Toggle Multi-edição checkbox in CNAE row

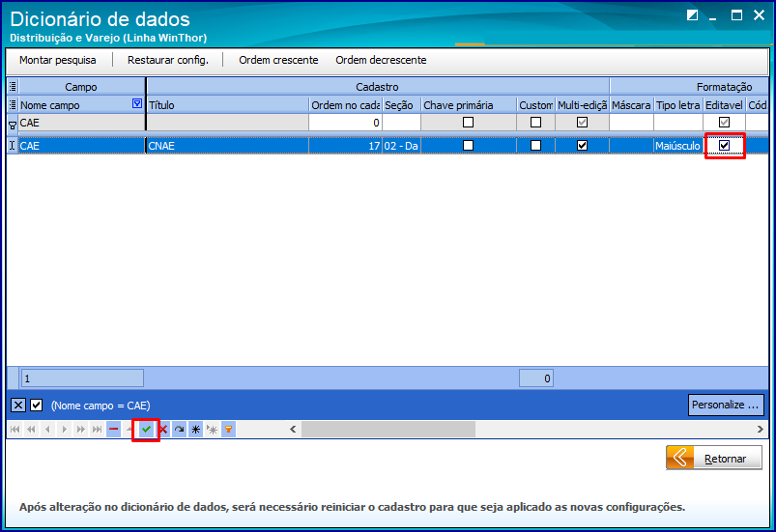[583, 146]
